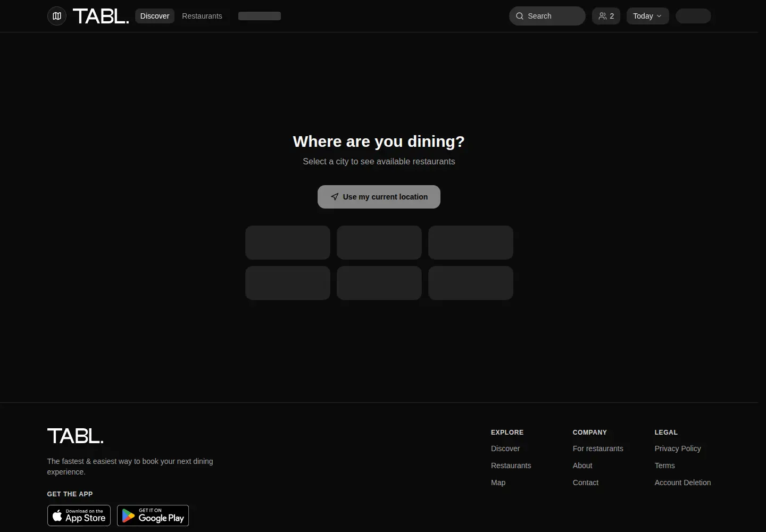The image size is (766, 532).
Task: Expand the Today date dropdown
Action: point(647,16)
